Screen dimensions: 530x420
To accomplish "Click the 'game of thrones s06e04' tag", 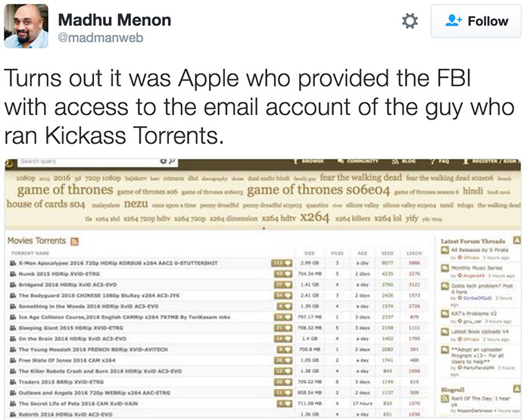I will pos(305,189).
